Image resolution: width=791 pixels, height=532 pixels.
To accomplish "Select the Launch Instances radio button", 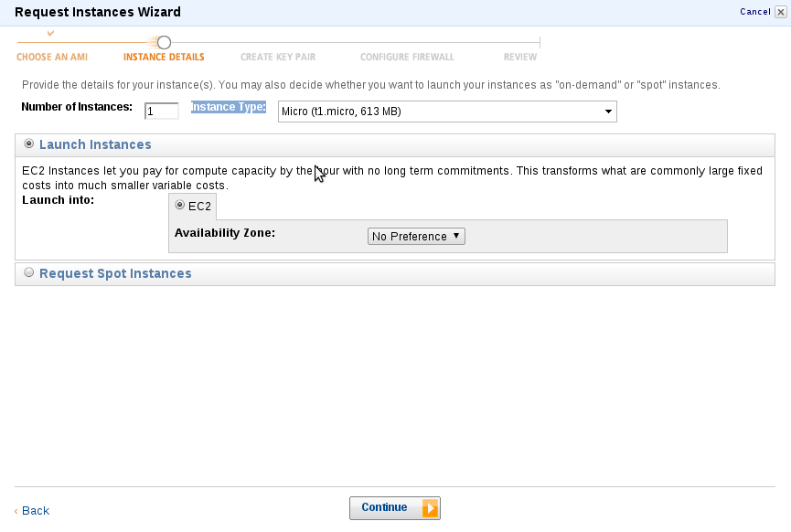I will (x=28, y=144).
